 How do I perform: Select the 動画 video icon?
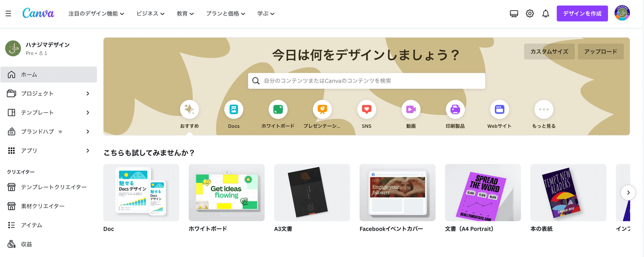click(411, 109)
